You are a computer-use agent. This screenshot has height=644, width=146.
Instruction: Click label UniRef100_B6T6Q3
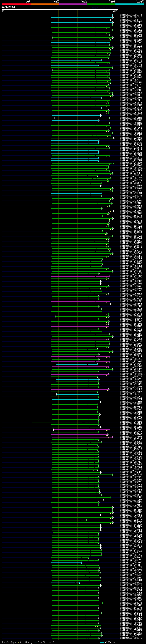pyautogui.click(x=131, y=324)
